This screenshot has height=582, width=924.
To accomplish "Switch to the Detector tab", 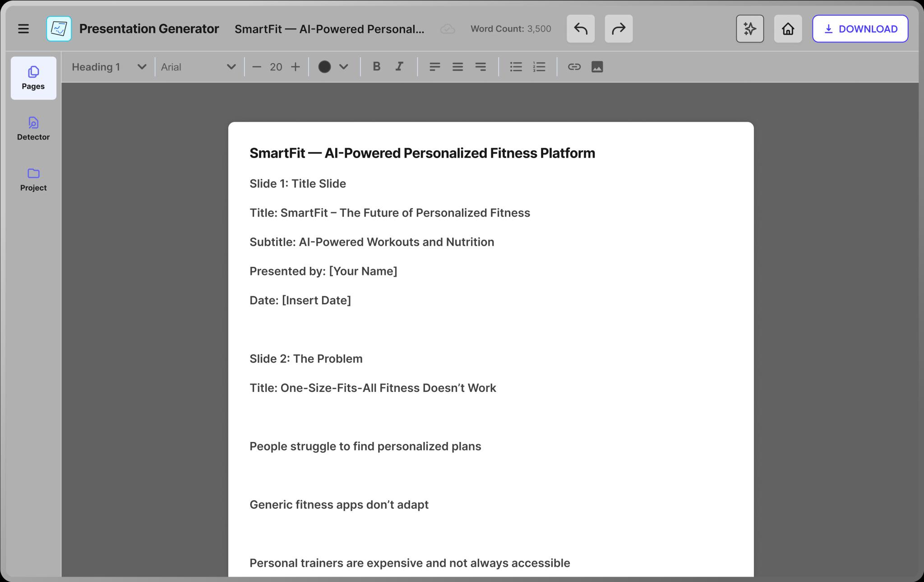I will pos(33,129).
